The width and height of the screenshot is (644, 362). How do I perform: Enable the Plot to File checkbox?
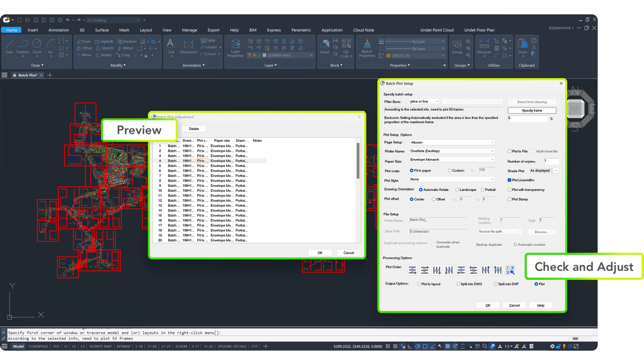[x=510, y=151]
